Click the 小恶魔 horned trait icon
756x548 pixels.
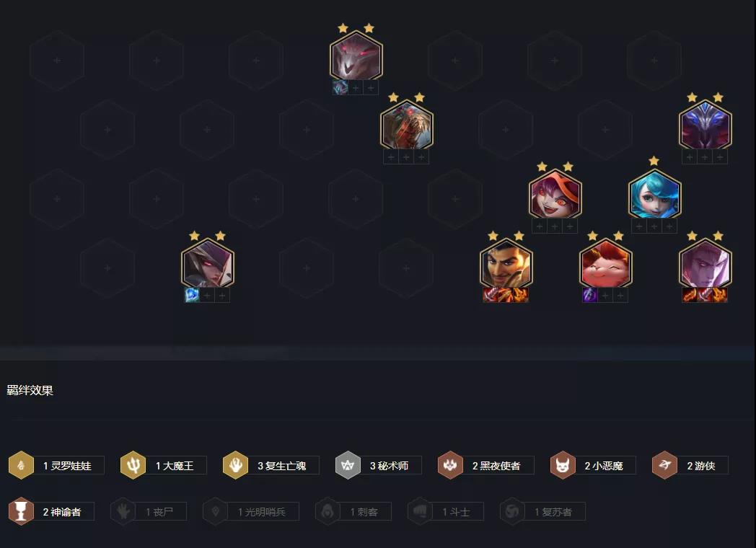tap(563, 465)
